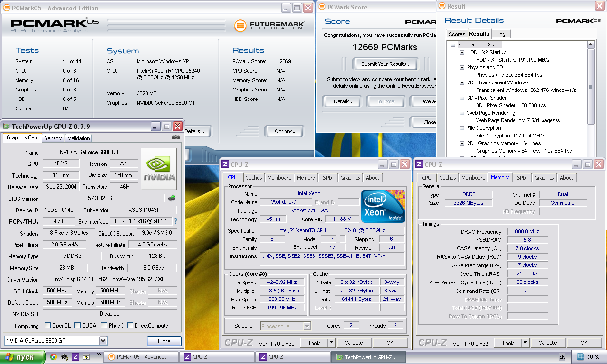This screenshot has width=607, height=364.
Task: Collapse the Web Page Rendering node
Action: 462,113
